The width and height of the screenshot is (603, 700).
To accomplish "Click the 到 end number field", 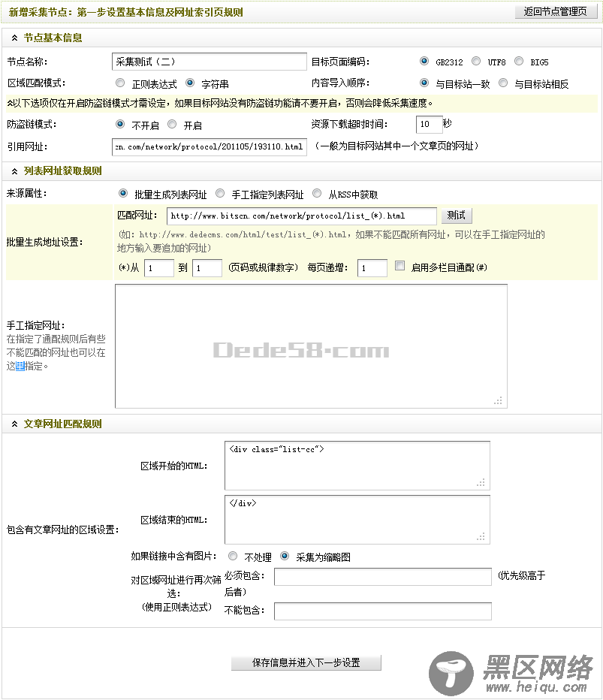I will (x=207, y=268).
